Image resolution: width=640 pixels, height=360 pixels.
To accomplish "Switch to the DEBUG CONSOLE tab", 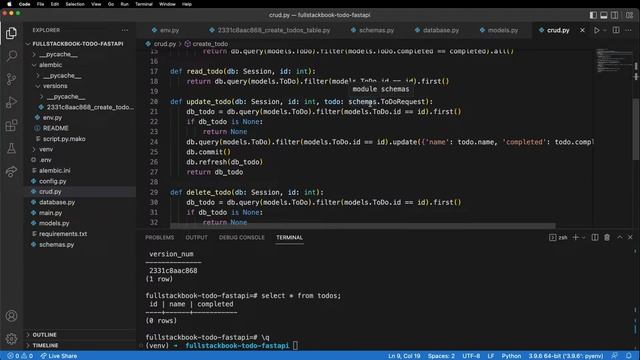I will 242,238.
